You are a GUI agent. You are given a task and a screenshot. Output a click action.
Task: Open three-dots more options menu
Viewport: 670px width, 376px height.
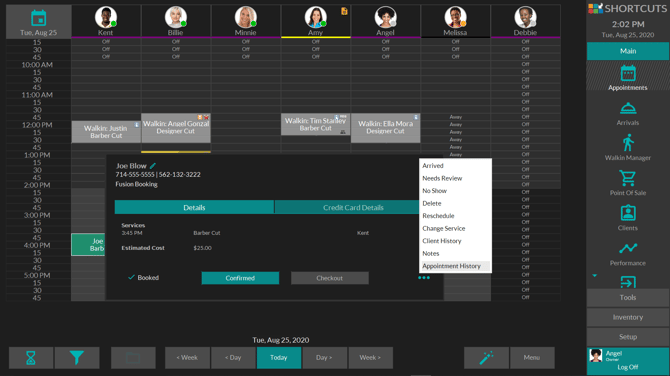tap(424, 278)
